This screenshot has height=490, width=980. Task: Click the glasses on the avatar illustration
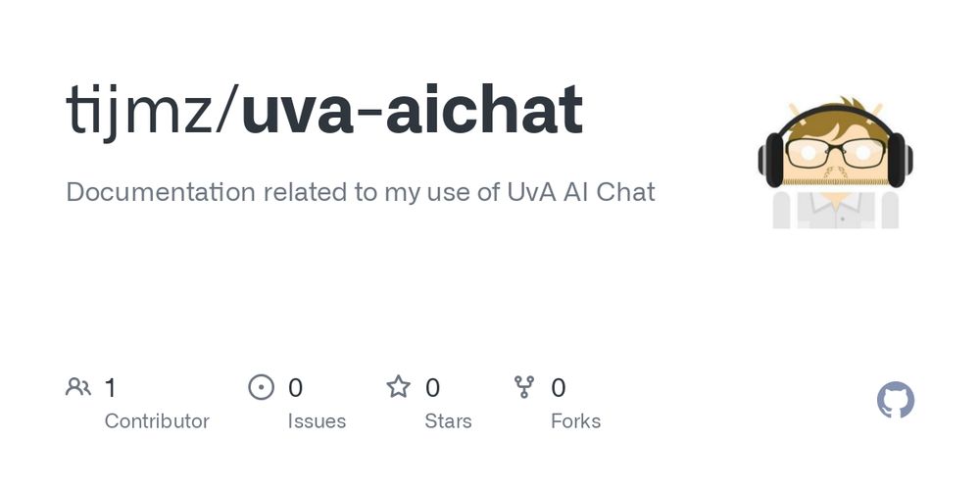click(x=836, y=153)
